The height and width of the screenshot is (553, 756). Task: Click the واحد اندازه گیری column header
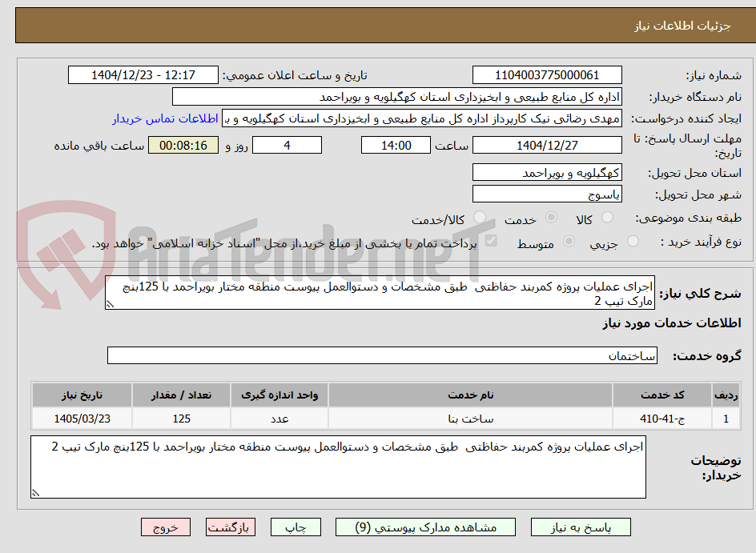pos(279,395)
